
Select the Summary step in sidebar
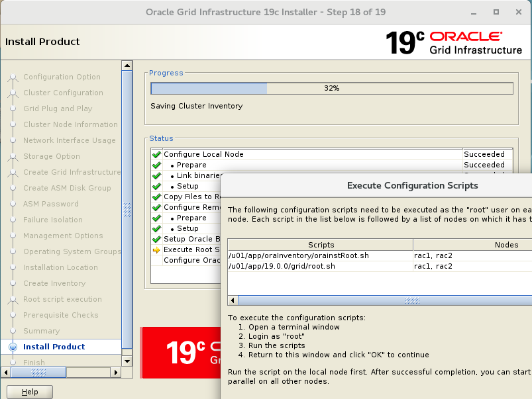[x=41, y=331]
